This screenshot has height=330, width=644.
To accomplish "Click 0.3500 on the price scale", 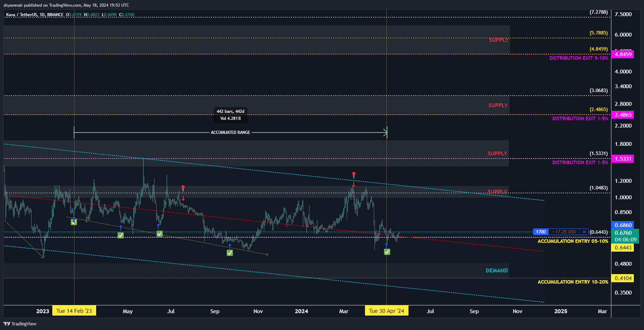I will click(x=623, y=293).
